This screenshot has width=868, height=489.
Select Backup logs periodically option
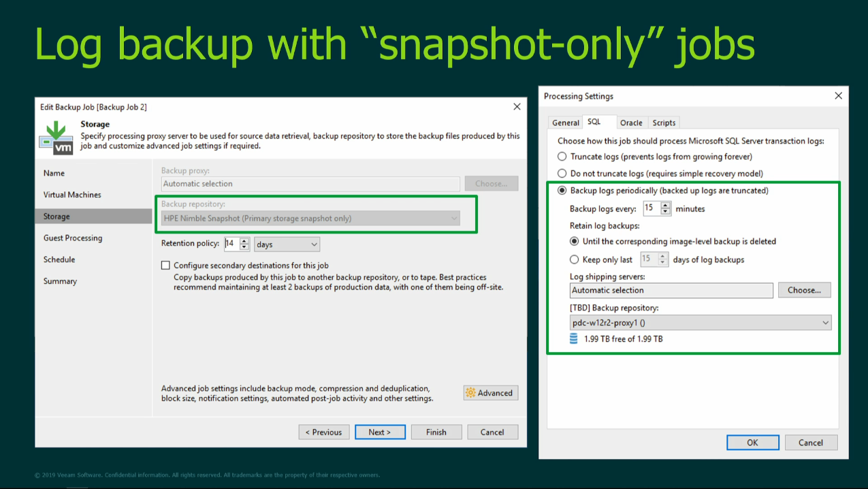[x=562, y=191]
